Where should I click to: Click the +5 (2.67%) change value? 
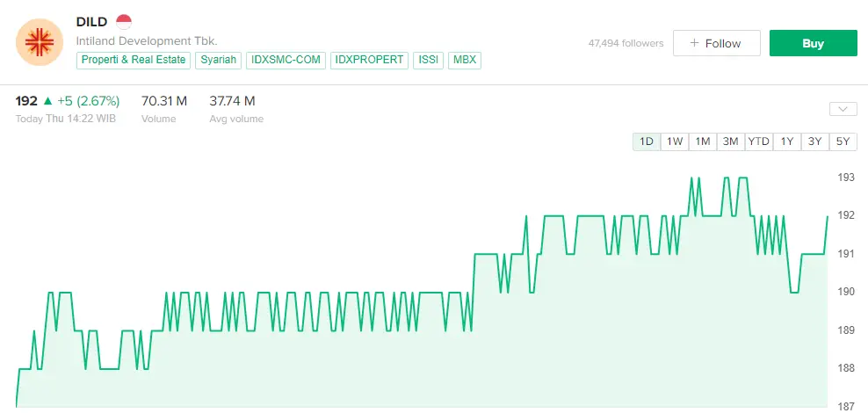click(x=89, y=101)
